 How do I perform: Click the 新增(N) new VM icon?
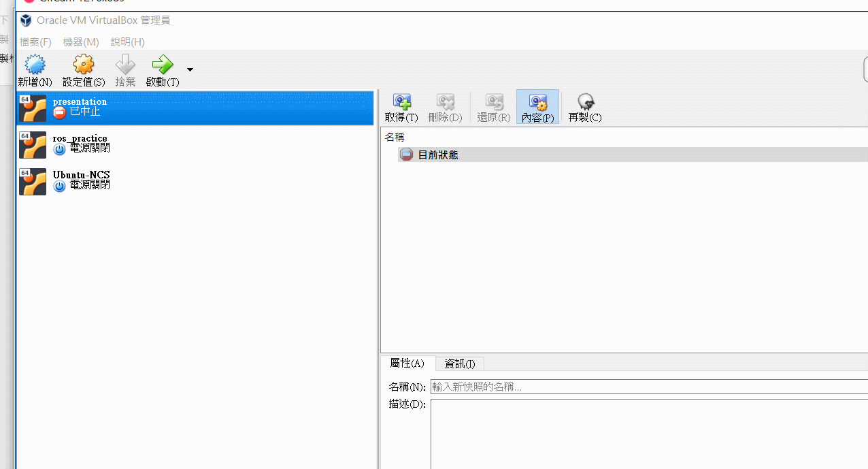point(35,65)
